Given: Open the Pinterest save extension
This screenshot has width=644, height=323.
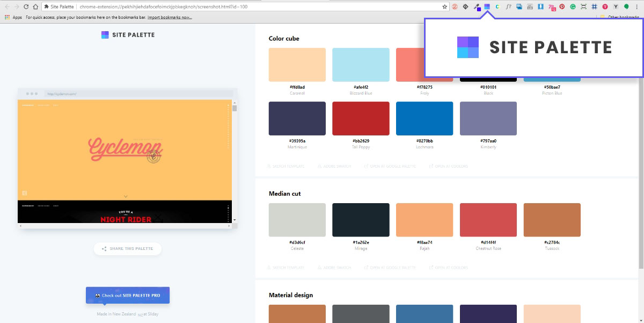Looking at the screenshot, I should tap(562, 7).
